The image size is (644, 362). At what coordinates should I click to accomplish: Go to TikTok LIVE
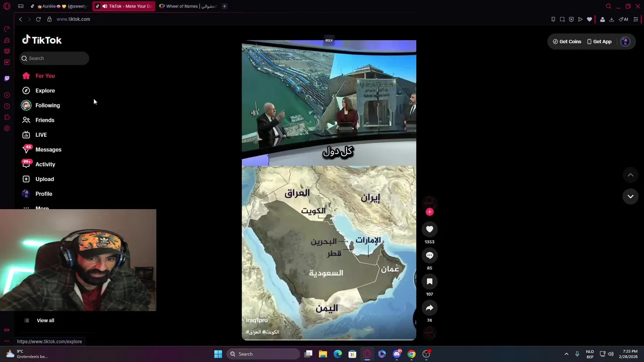[34, 135]
